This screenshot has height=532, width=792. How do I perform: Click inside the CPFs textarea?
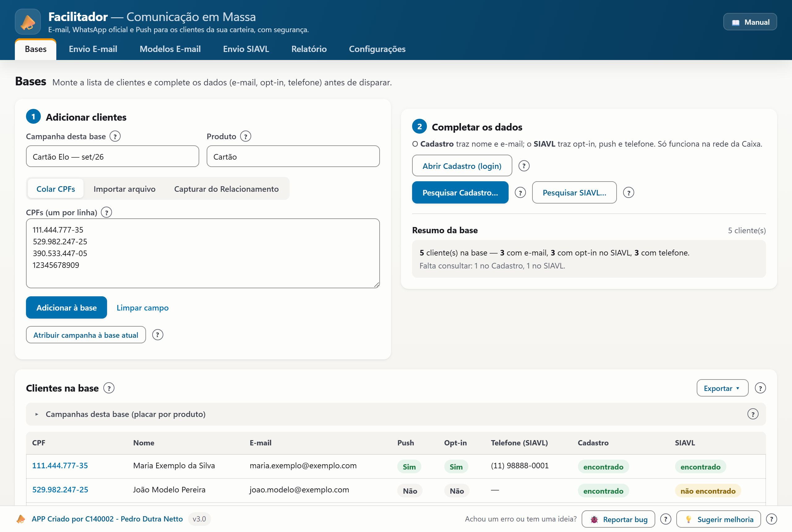coord(203,253)
